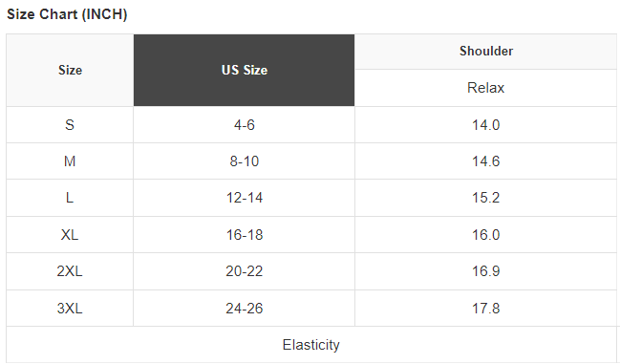
Task: Click the 16.9 shoulder measurement
Action: (486, 271)
